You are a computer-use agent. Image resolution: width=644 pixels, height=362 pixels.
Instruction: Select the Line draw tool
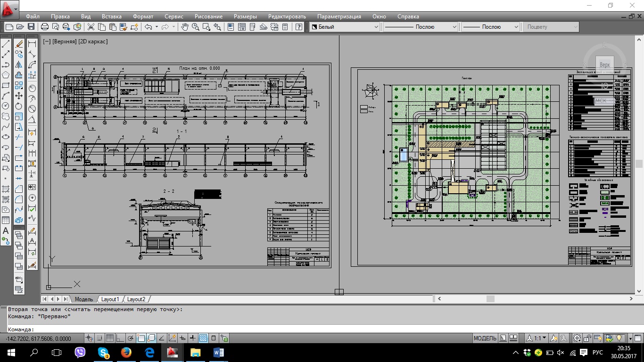click(6, 44)
